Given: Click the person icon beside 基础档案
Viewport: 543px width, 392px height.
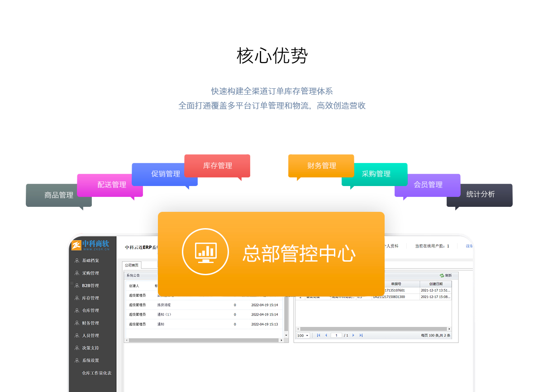Looking at the screenshot, I should tap(77, 261).
